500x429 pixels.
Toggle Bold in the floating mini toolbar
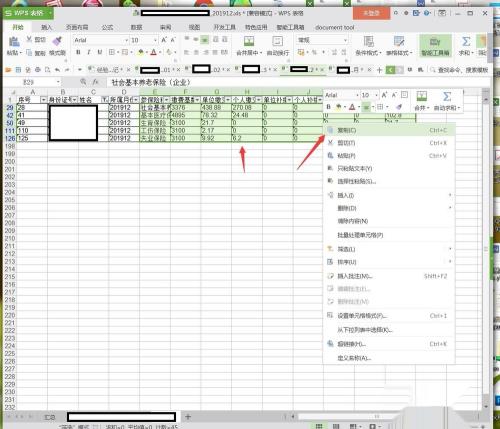[x=329, y=107]
